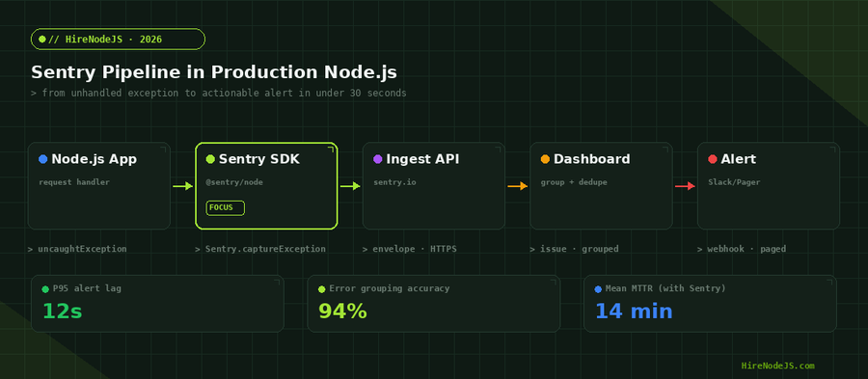Click the 'sentry.io' text
This screenshot has height=379, width=868.
(394, 182)
